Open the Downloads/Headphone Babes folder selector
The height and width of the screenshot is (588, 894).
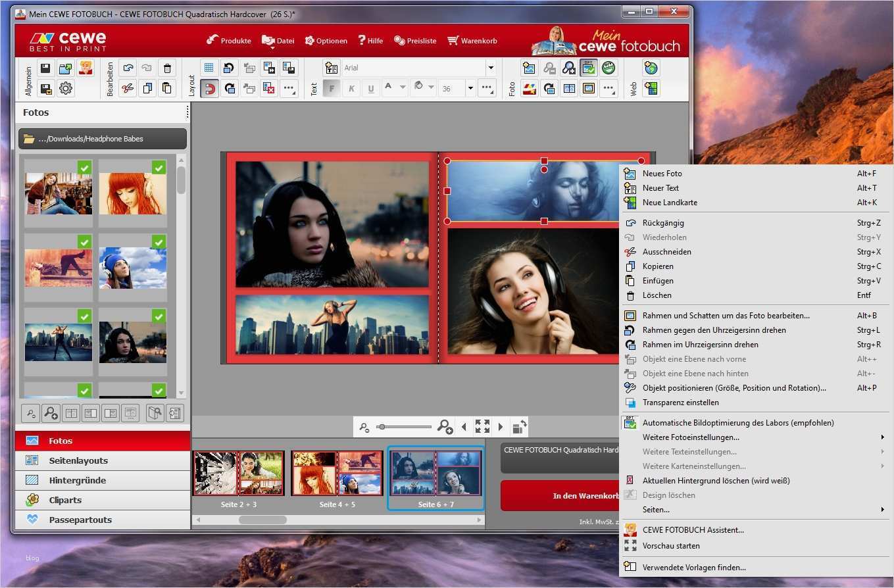point(103,139)
